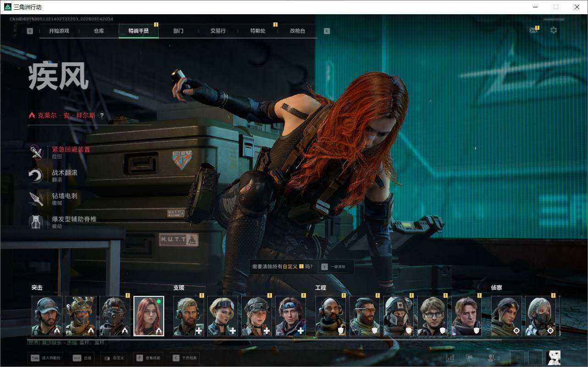Select the white-haired masked recon operator
This screenshot has height=367, width=588.
click(x=540, y=316)
